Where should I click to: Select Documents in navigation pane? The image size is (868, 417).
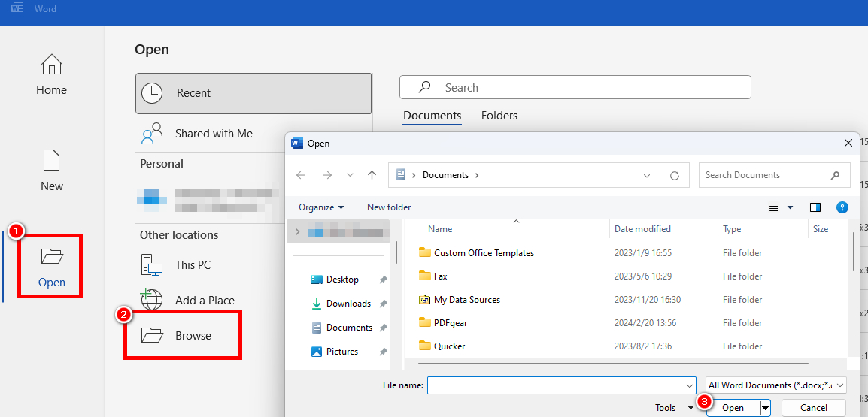pos(342,328)
